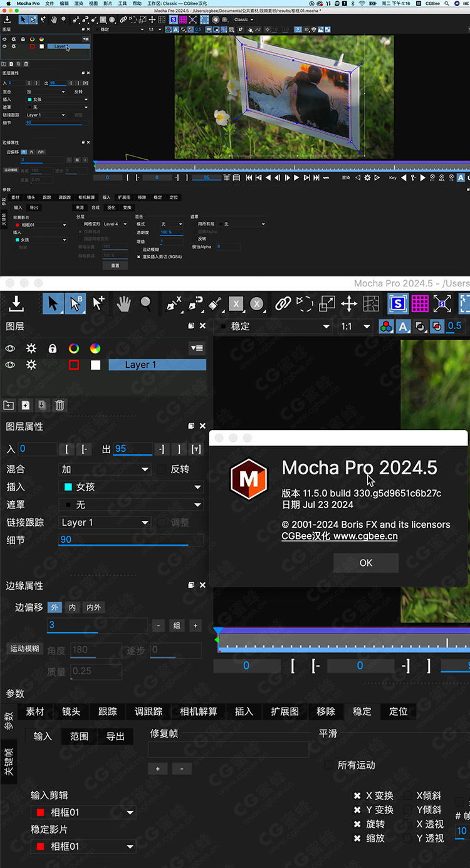
Task: Toggle the header row eye in enlarged layer panel
Action: [10, 348]
